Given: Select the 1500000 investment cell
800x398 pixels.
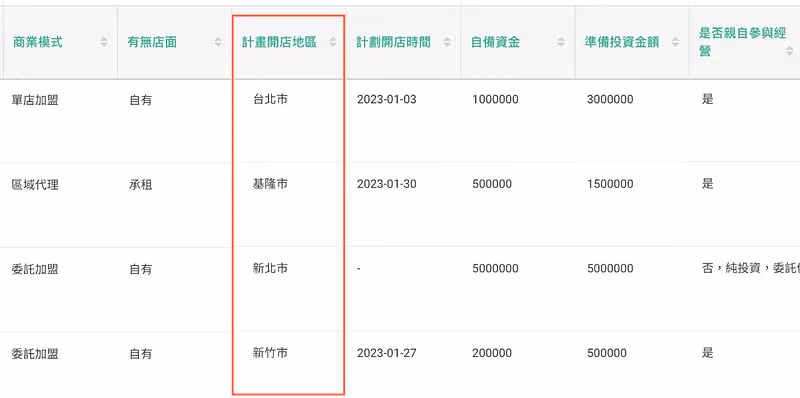Looking at the screenshot, I should tap(610, 184).
